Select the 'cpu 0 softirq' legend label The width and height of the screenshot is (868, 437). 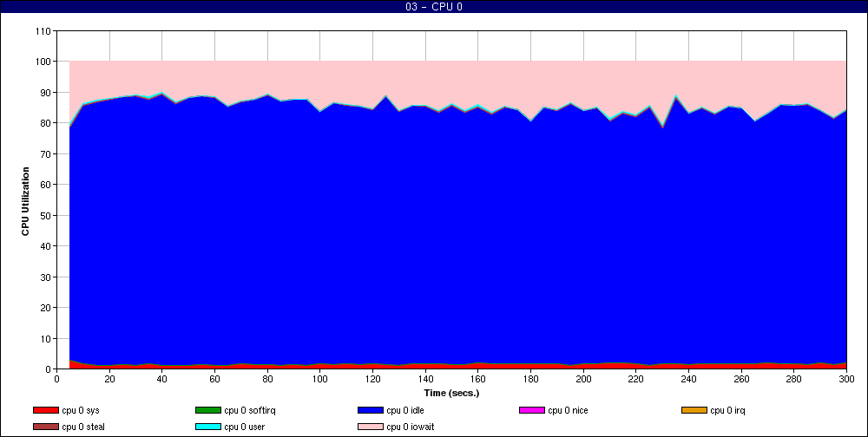[x=250, y=410]
